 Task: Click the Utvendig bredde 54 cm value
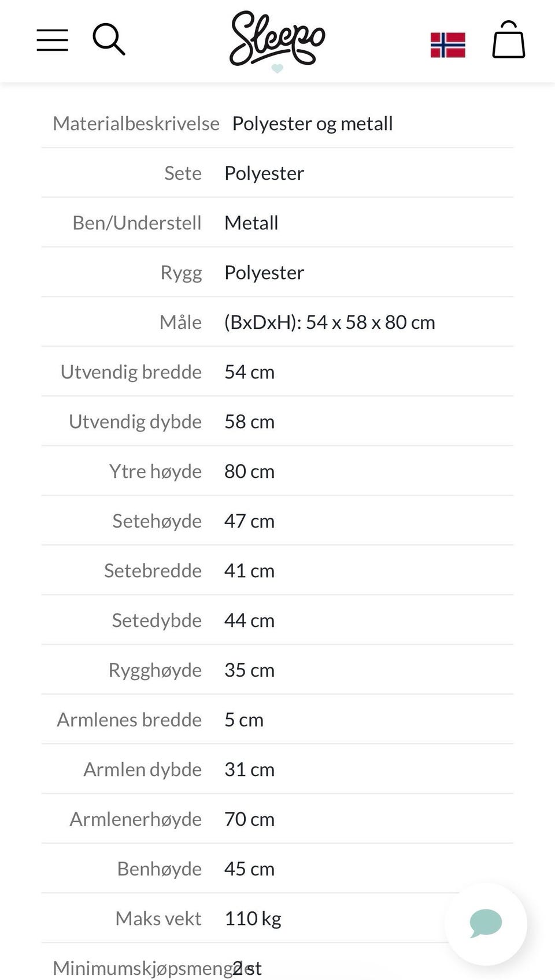click(249, 372)
